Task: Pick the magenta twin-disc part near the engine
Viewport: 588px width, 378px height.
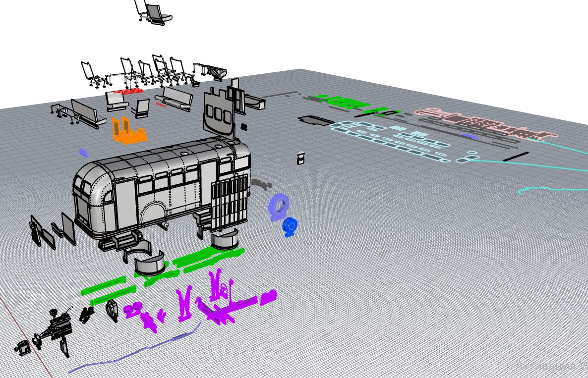Action: (x=133, y=310)
